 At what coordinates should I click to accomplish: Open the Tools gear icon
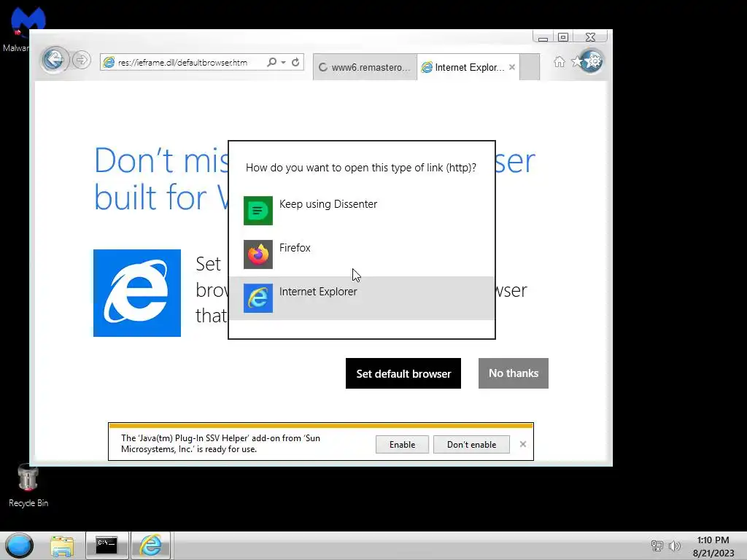coord(594,61)
